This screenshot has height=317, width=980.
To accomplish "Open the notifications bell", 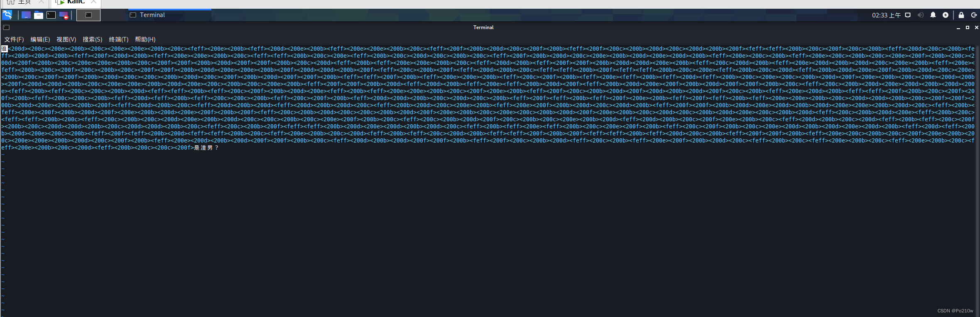I will click(933, 15).
